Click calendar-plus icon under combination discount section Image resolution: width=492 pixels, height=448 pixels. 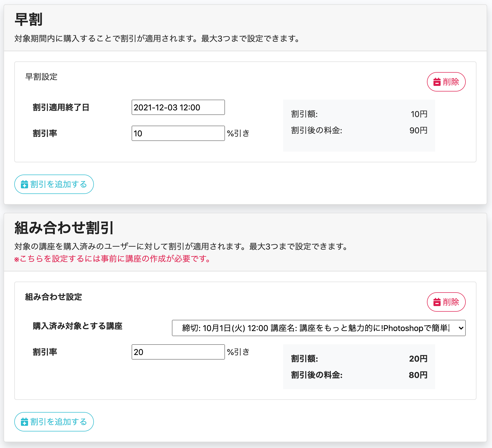24,422
